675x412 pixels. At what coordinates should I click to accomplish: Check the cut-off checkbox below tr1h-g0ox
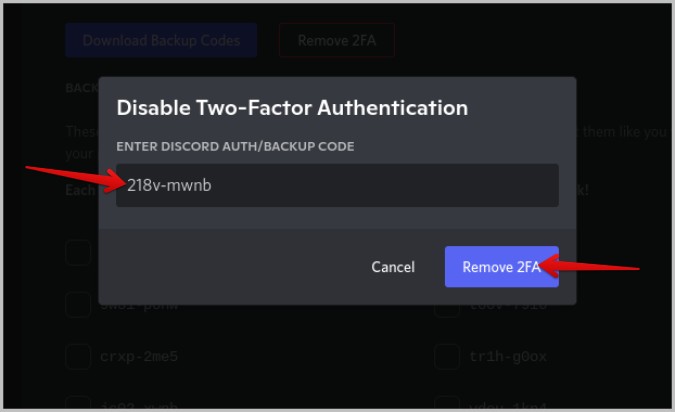coord(447,402)
